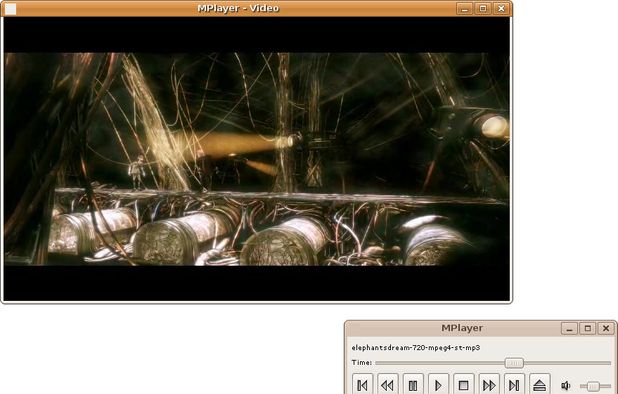The height and width of the screenshot is (394, 618).
Task: Close the MPlayer control window
Action: tap(606, 328)
